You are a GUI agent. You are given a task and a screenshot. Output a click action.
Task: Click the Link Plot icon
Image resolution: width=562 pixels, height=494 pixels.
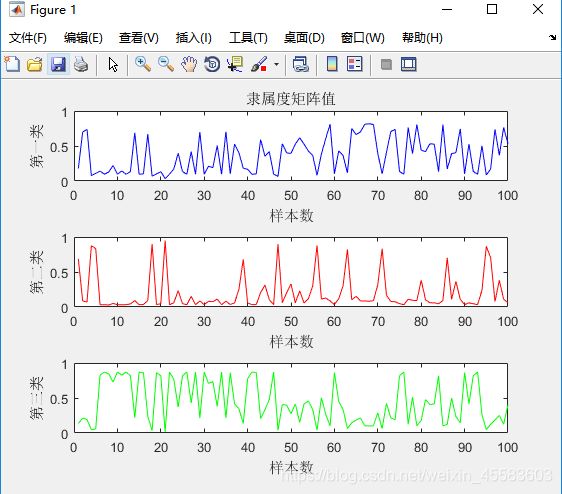(x=301, y=65)
